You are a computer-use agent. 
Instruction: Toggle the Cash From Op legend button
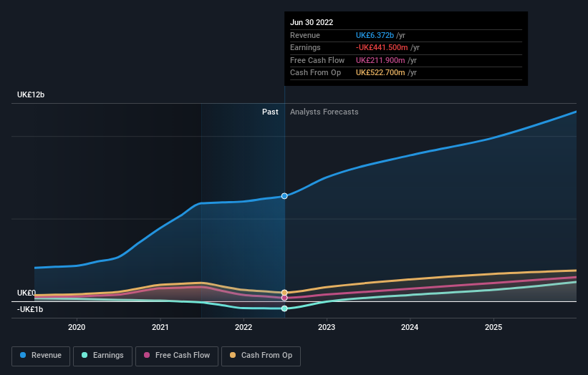point(261,356)
